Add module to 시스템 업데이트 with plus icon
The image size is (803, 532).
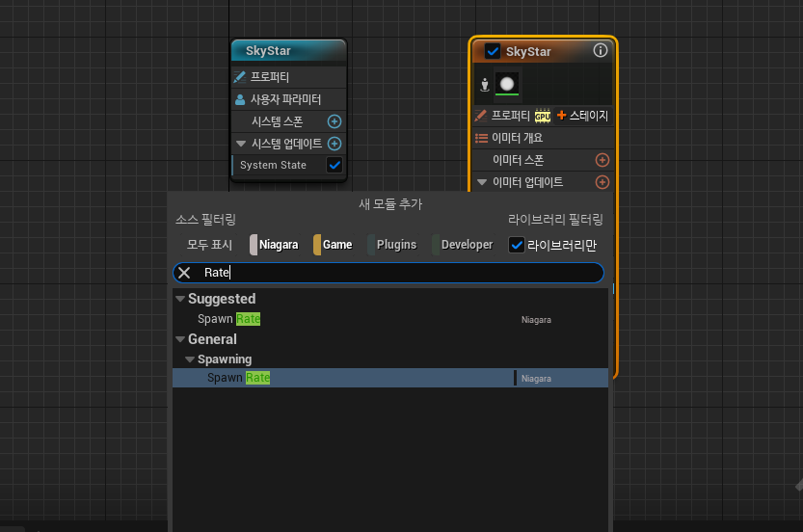(335, 144)
